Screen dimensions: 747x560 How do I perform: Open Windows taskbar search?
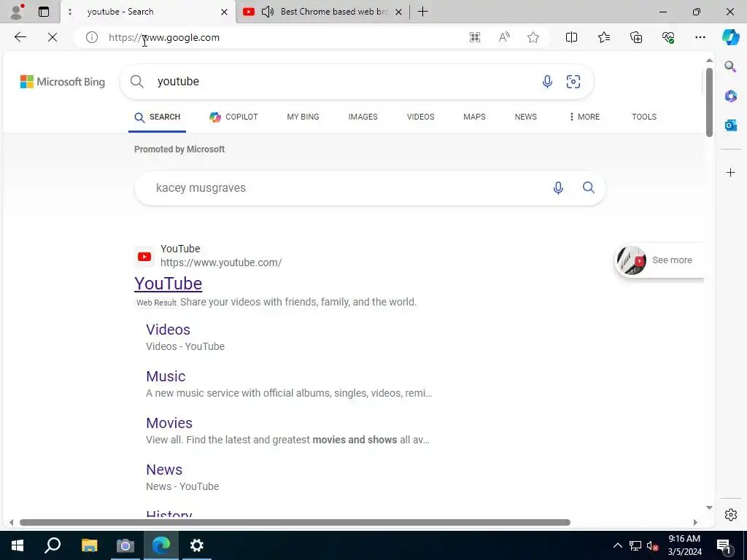(x=53, y=545)
